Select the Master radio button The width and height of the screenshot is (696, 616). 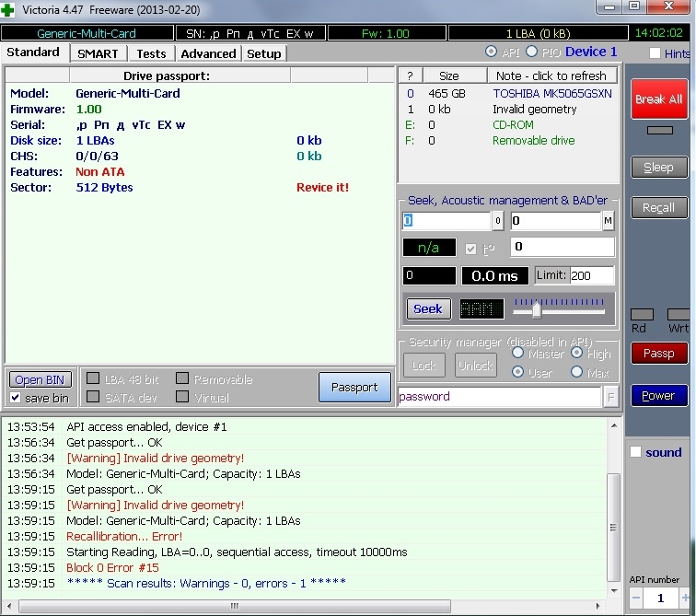[517, 353]
